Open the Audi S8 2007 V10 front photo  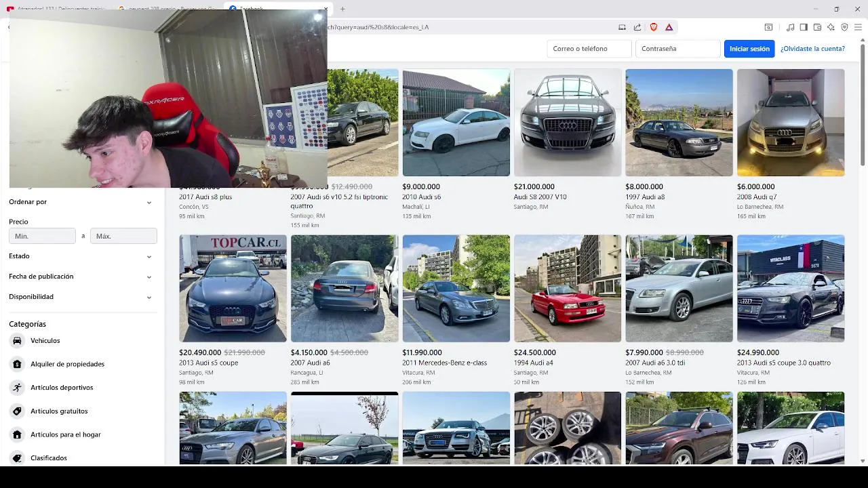(568, 123)
